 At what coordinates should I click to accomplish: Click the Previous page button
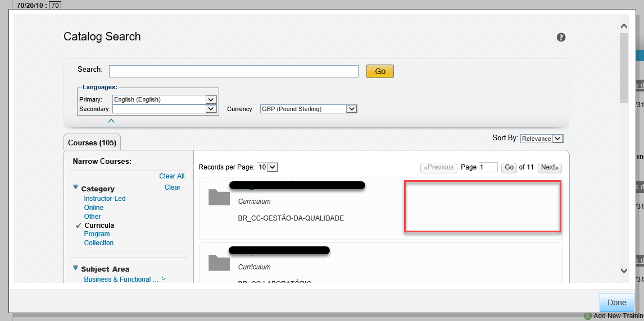tap(439, 167)
